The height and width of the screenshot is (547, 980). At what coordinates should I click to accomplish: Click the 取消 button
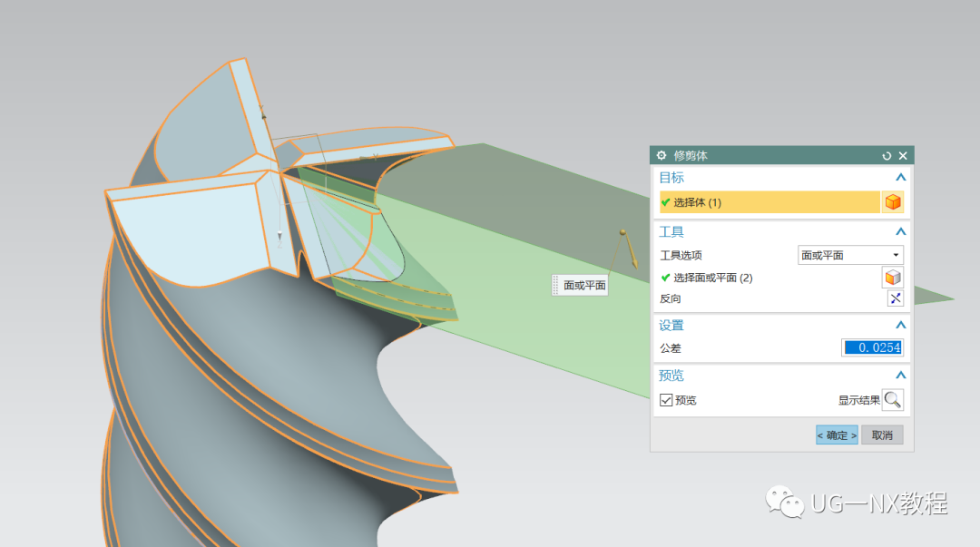(882, 435)
